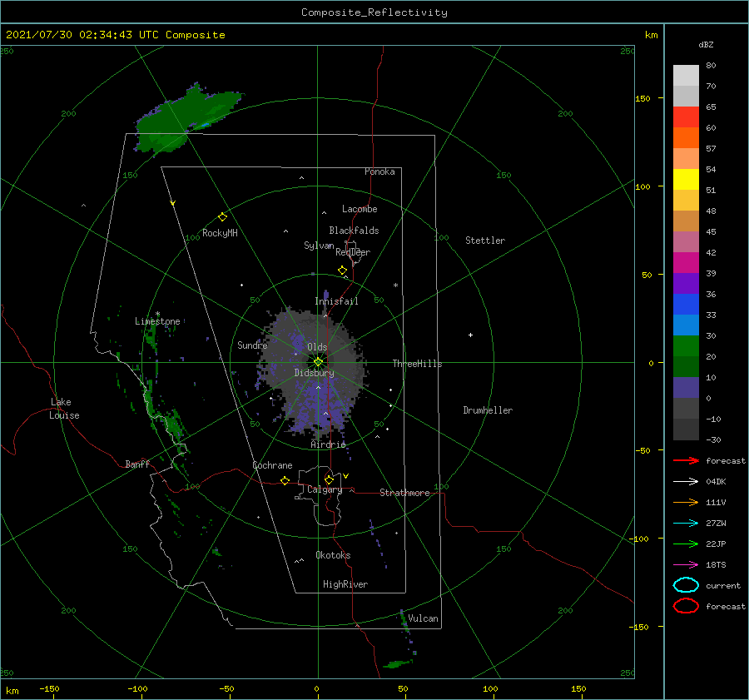Click the Vulcan town label
Viewport: 749px width, 700px height.
tap(423, 618)
